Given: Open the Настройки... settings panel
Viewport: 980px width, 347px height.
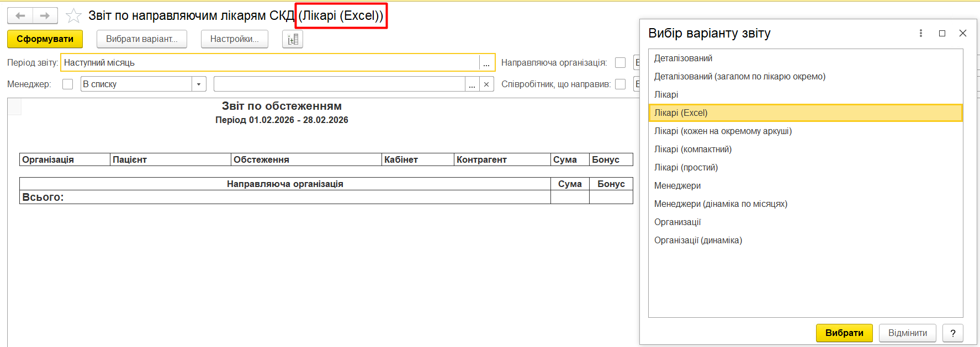Looking at the screenshot, I should click(234, 39).
